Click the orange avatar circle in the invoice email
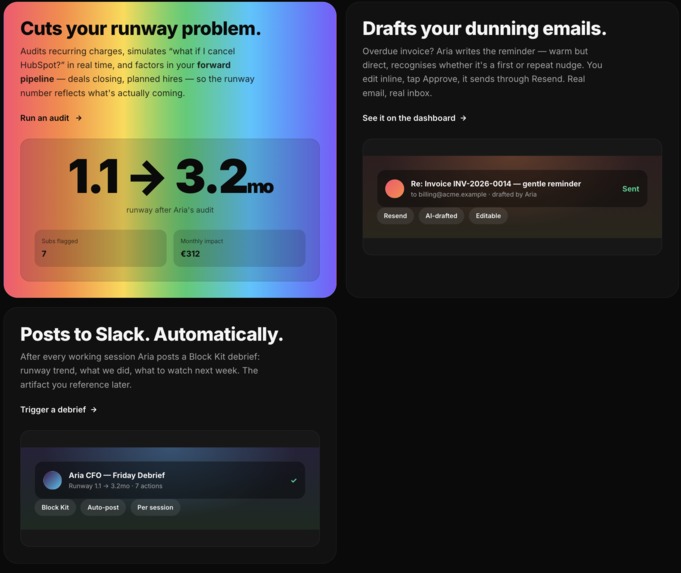The height and width of the screenshot is (573, 681). coord(394,189)
